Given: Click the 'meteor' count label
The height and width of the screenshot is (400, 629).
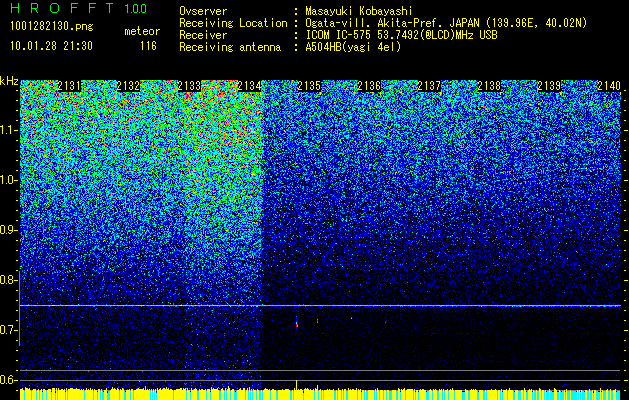Looking at the screenshot, I should coord(142,31).
